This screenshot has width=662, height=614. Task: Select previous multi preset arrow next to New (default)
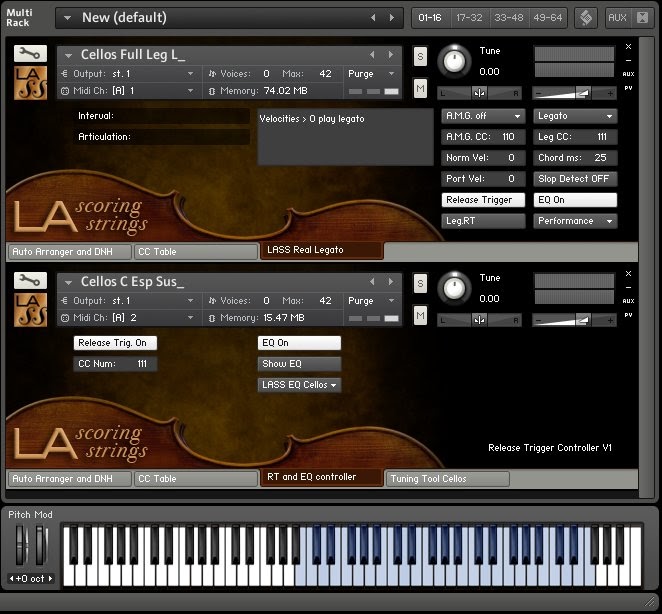pyautogui.click(x=373, y=18)
